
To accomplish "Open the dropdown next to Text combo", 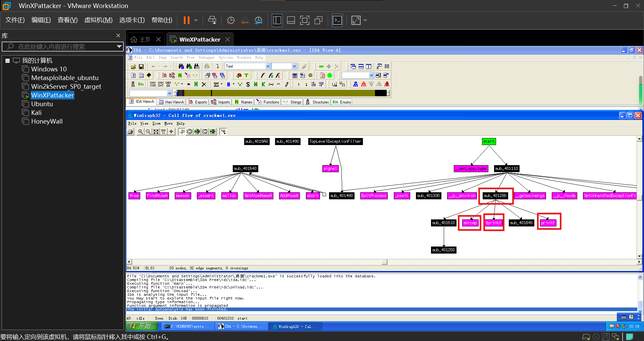I will click(294, 66).
